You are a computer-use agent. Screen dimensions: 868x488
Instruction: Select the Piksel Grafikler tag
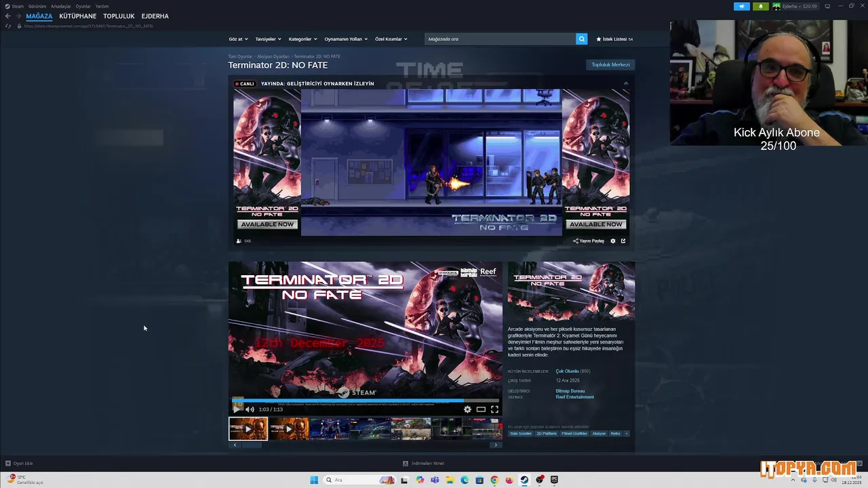tap(574, 434)
